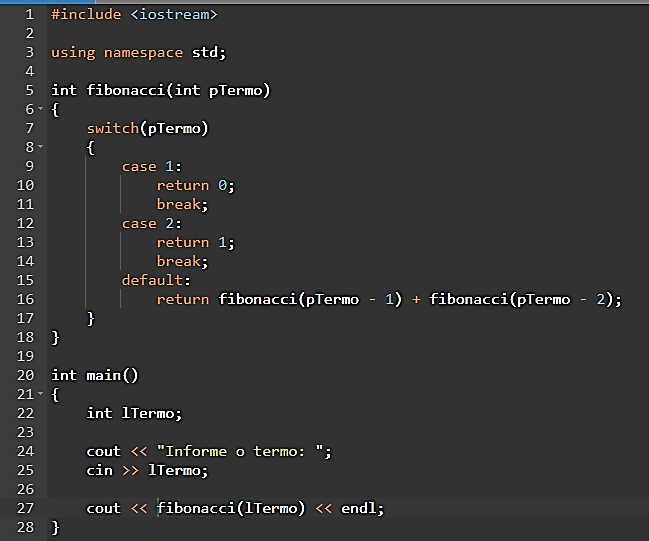This screenshot has width=649, height=541.
Task: Click "return 0;" statement
Action: point(195,185)
